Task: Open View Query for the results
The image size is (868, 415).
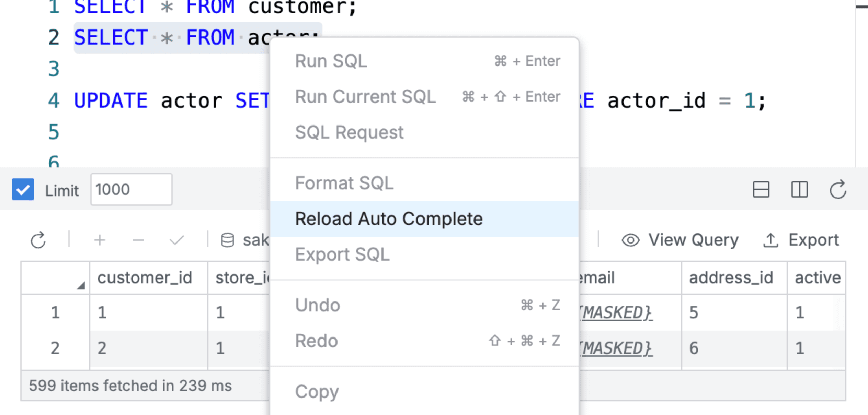Action: [693, 240]
